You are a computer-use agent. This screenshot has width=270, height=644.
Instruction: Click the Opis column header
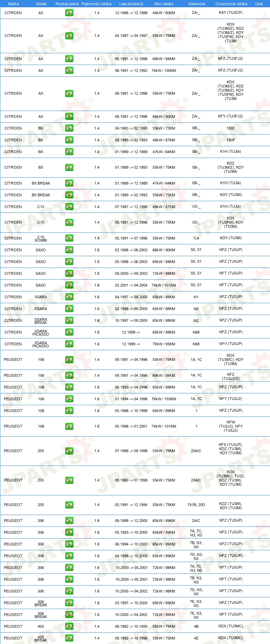pyautogui.click(x=259, y=4)
